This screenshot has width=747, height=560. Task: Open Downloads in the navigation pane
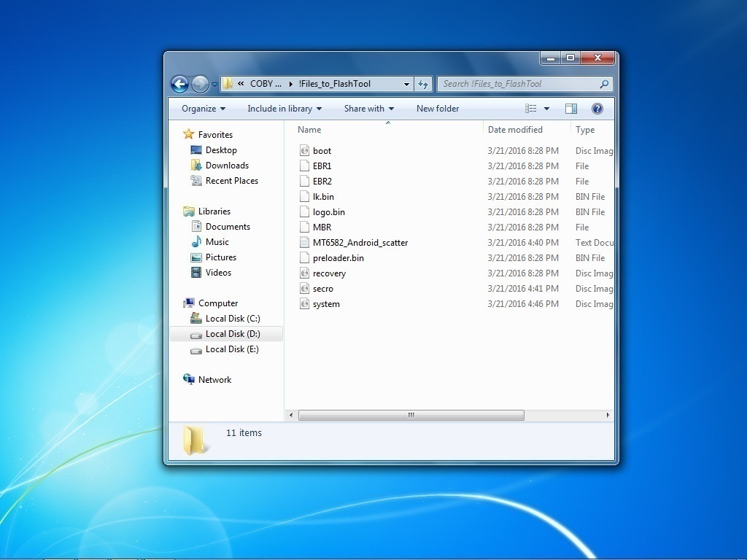pos(220,166)
